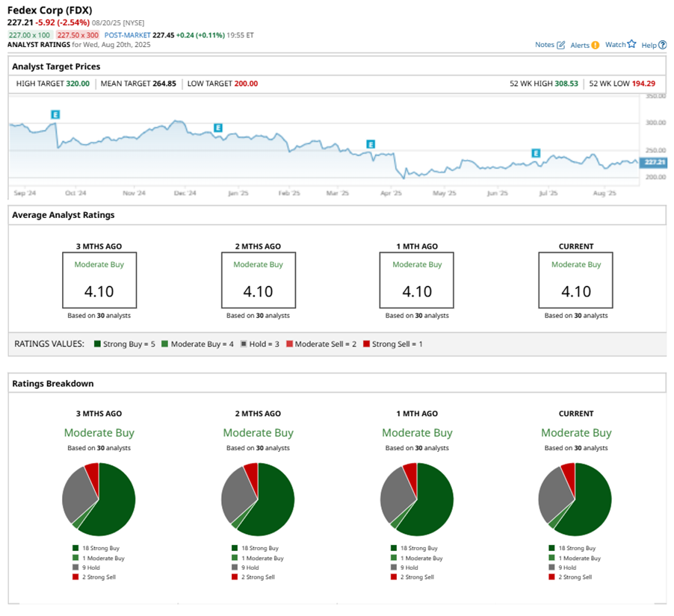674x616 pixels.
Task: Click the Dec '24 label on the chart axis
Action: [185, 193]
